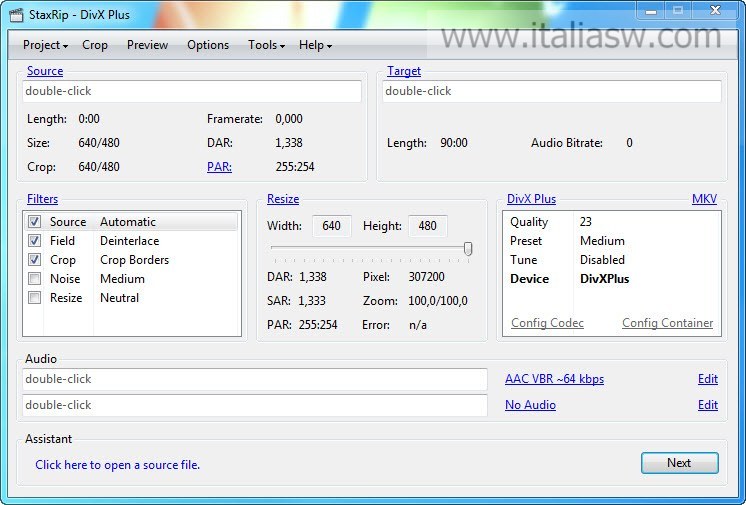
Task: Select the Crop Borders filter value
Action: tap(134, 260)
